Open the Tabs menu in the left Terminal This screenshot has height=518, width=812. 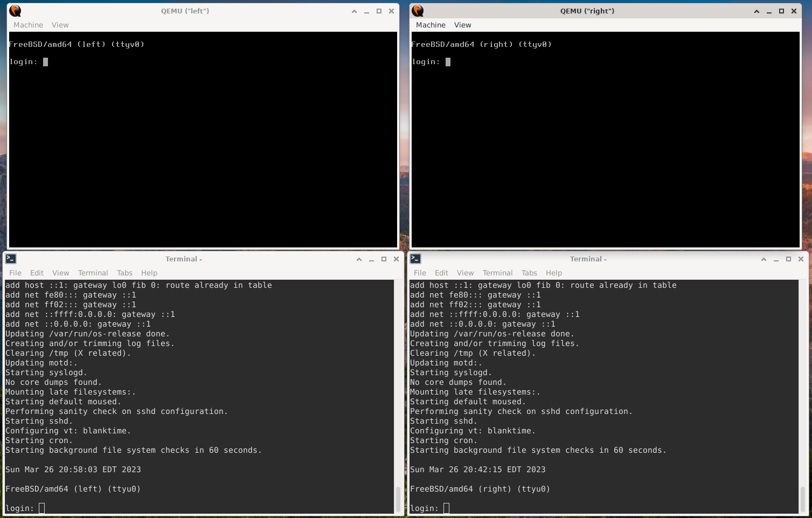(x=124, y=273)
